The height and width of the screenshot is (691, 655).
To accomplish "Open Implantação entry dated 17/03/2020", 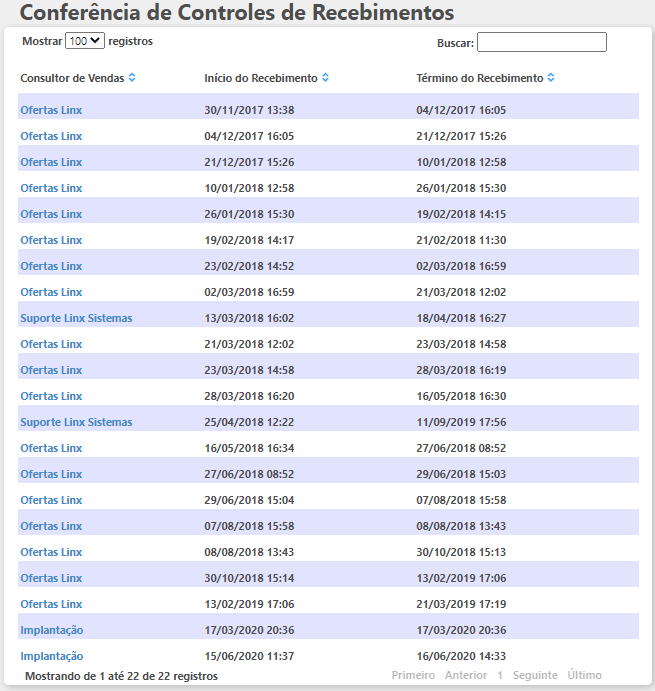I will 52,630.
